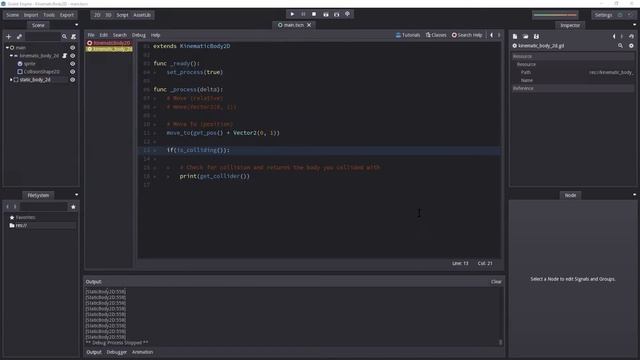Open the Inspector dock dropdown arrow

(634, 25)
